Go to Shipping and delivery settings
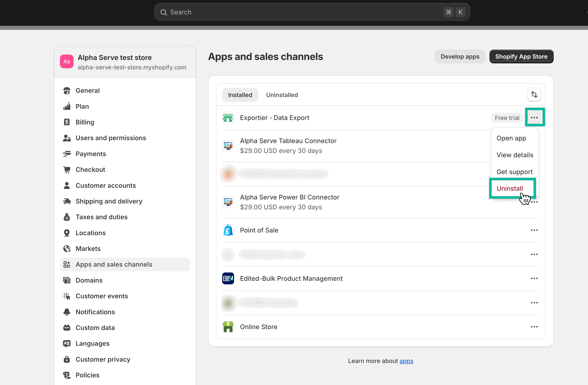This screenshot has height=385, width=588. (x=125, y=201)
